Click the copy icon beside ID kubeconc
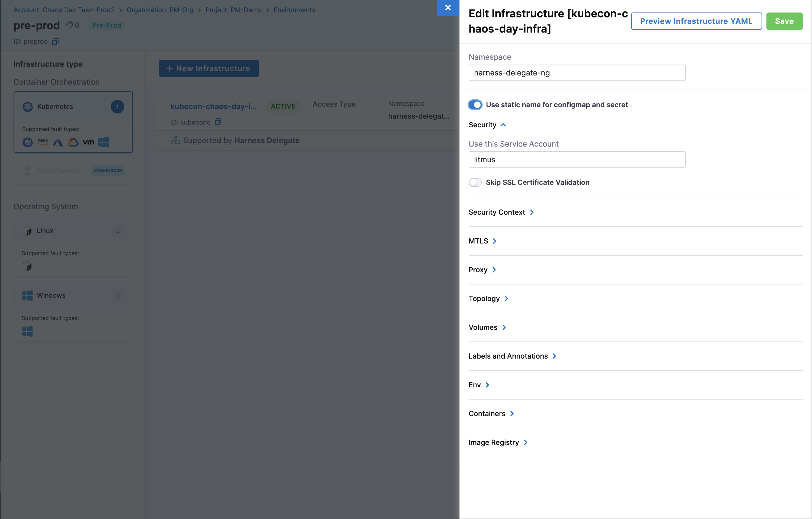This screenshot has height=519, width=812. [x=218, y=122]
